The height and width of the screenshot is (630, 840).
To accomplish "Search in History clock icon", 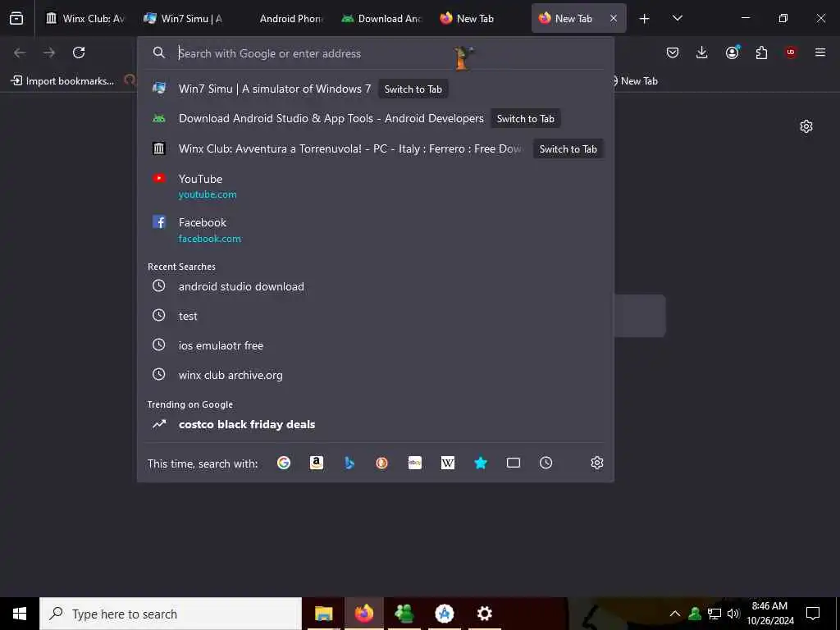I will (x=546, y=463).
